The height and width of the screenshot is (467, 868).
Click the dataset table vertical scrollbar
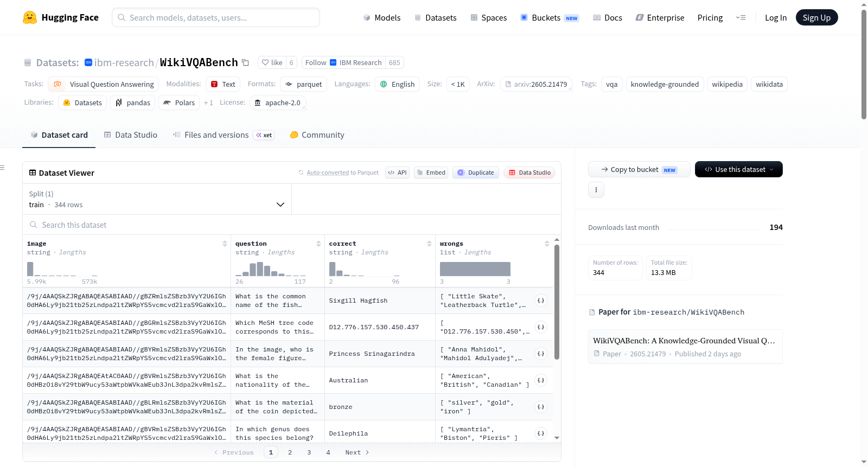[x=557, y=302]
